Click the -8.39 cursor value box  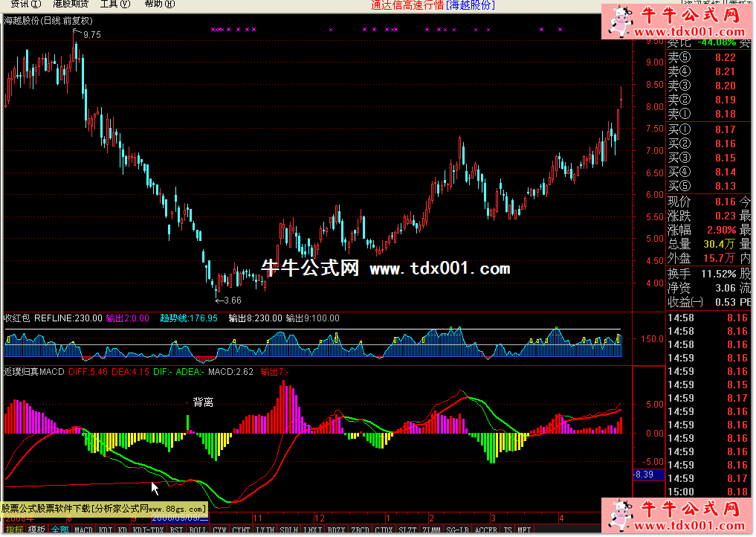(648, 475)
